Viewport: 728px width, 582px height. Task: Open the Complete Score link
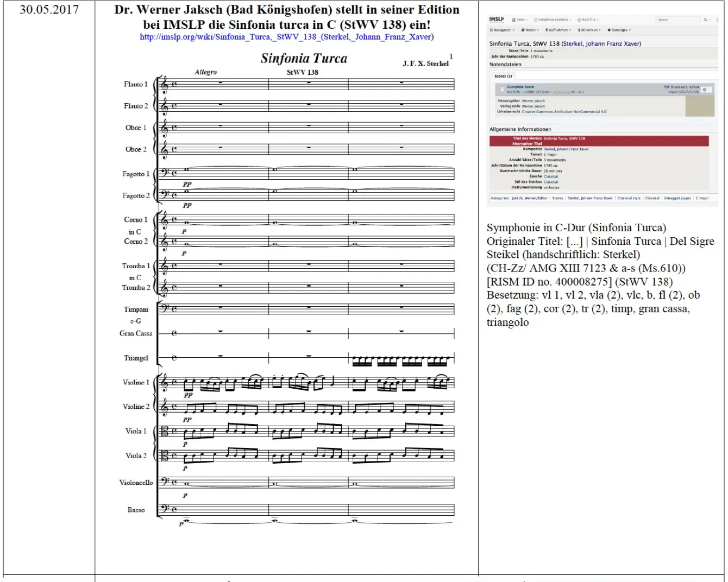(x=520, y=87)
